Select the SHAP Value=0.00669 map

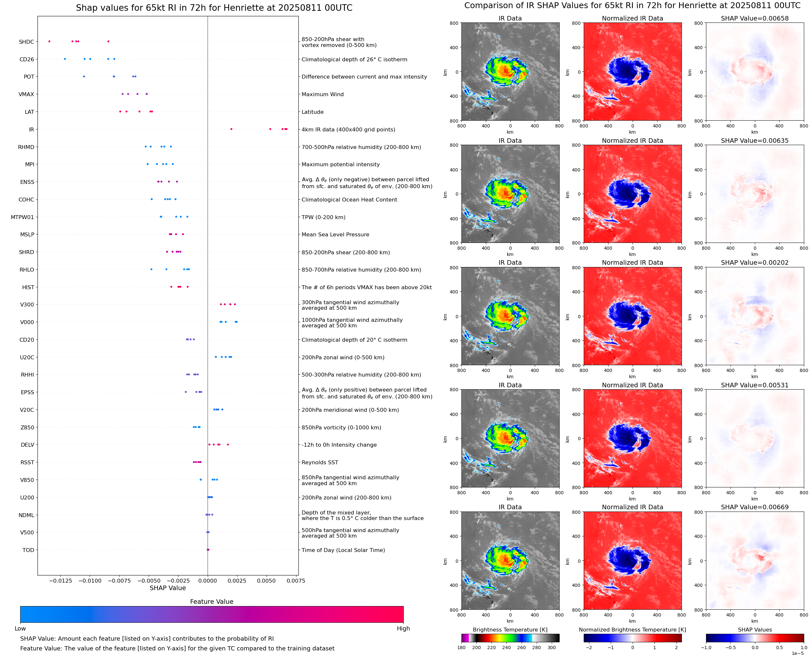[754, 560]
